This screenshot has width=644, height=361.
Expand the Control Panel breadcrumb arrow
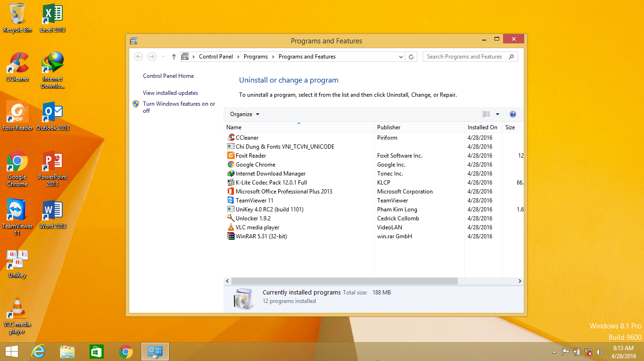pyautogui.click(x=239, y=57)
